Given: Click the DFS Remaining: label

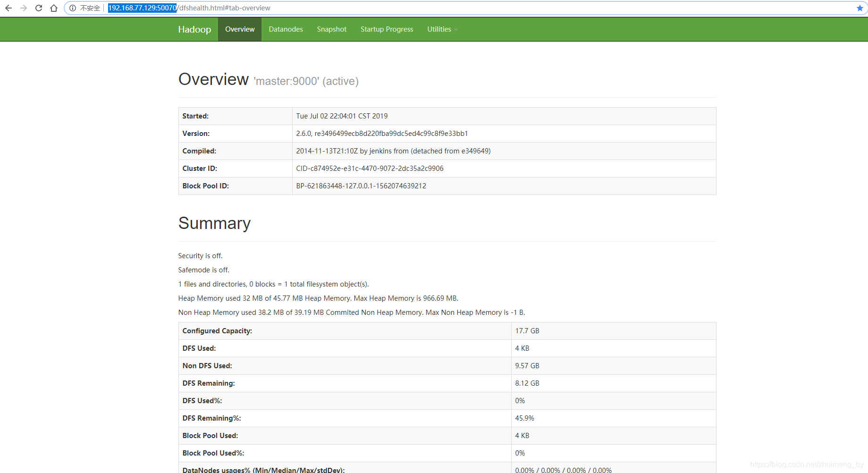Looking at the screenshot, I should [x=209, y=383].
